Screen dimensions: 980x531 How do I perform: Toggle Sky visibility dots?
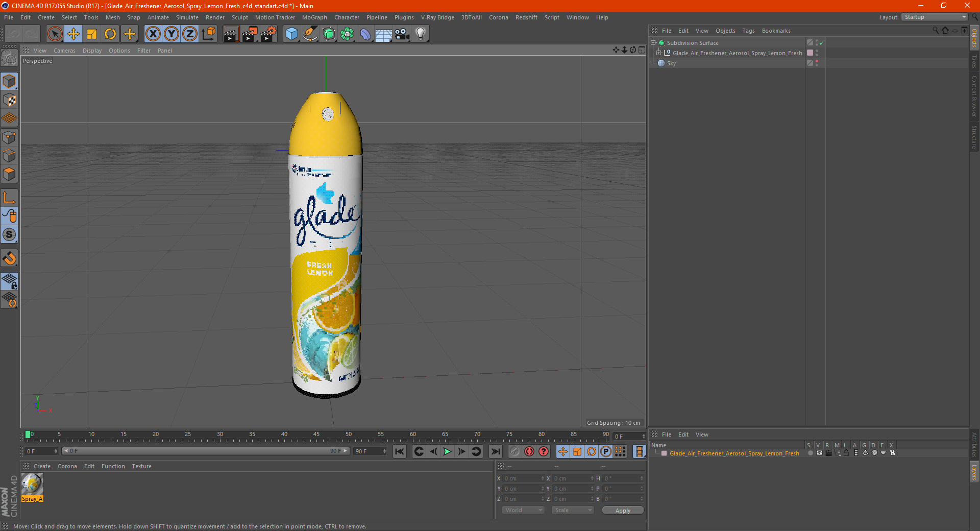pos(817,63)
